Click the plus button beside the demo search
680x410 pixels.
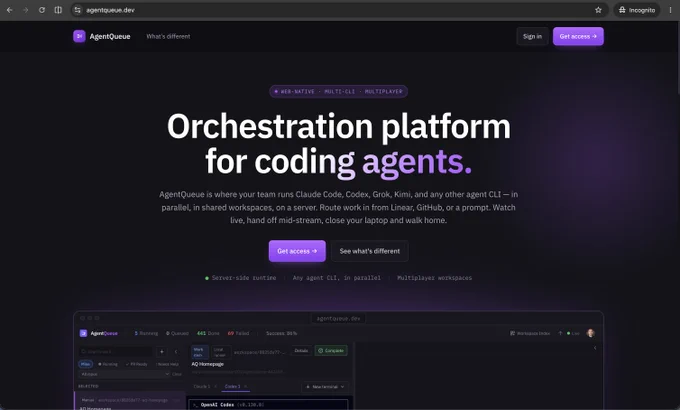(x=161, y=352)
